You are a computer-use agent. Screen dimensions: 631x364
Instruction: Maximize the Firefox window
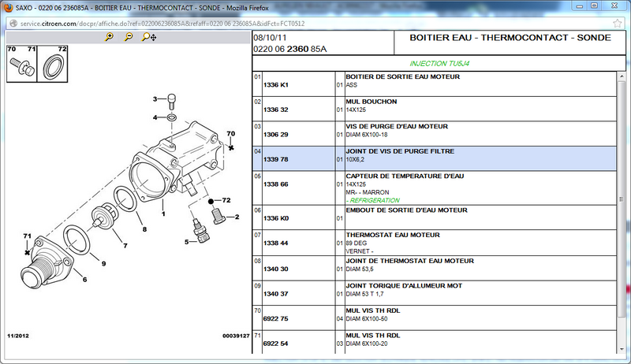(x=595, y=6)
